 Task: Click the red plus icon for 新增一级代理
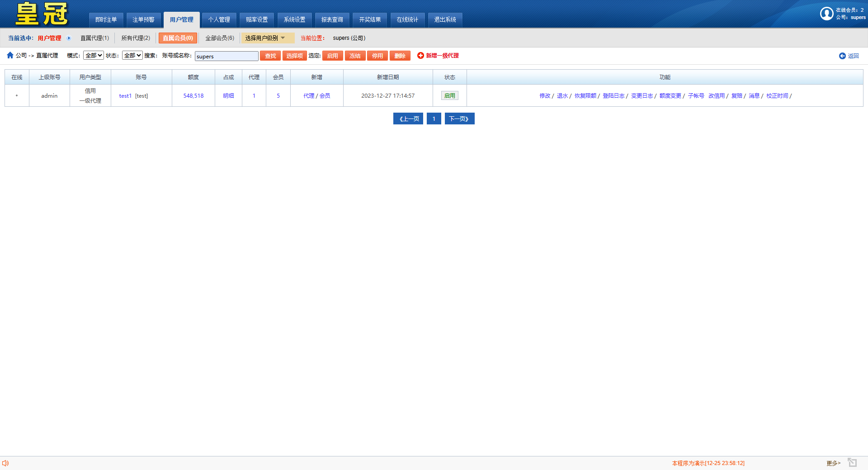click(420, 56)
